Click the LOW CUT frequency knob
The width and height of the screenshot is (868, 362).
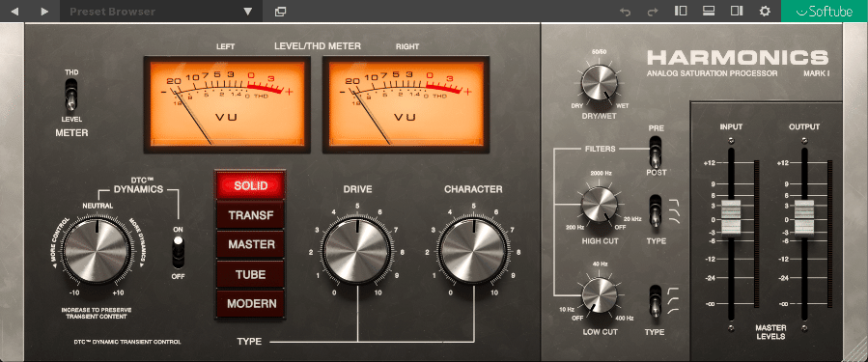tap(599, 295)
